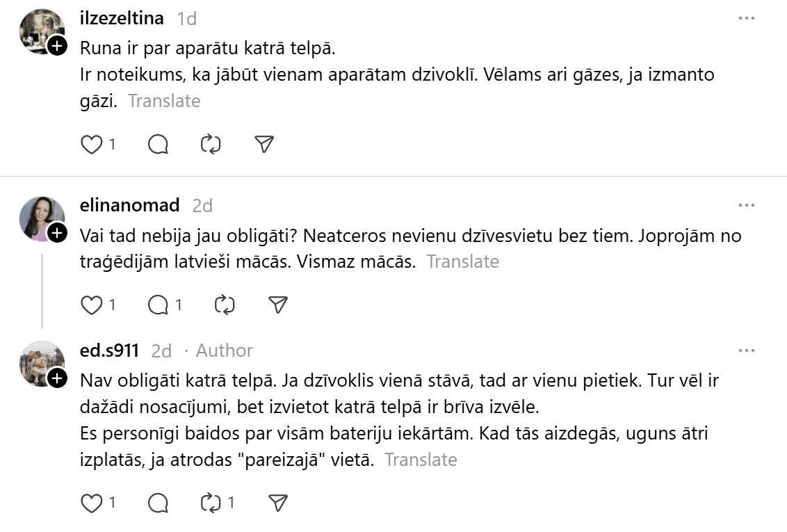Follow ed.s911 via plus badge on avatar

tap(57, 378)
